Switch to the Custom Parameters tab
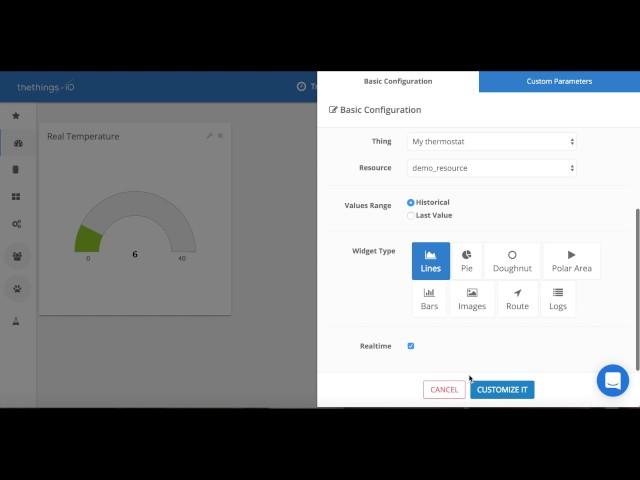Viewport: 640px width, 480px height. click(x=559, y=81)
